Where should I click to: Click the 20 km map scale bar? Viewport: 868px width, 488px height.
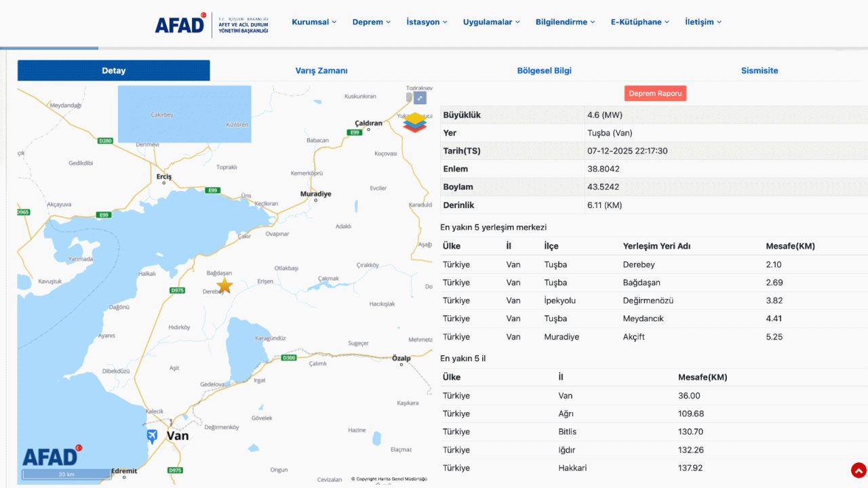click(x=66, y=474)
